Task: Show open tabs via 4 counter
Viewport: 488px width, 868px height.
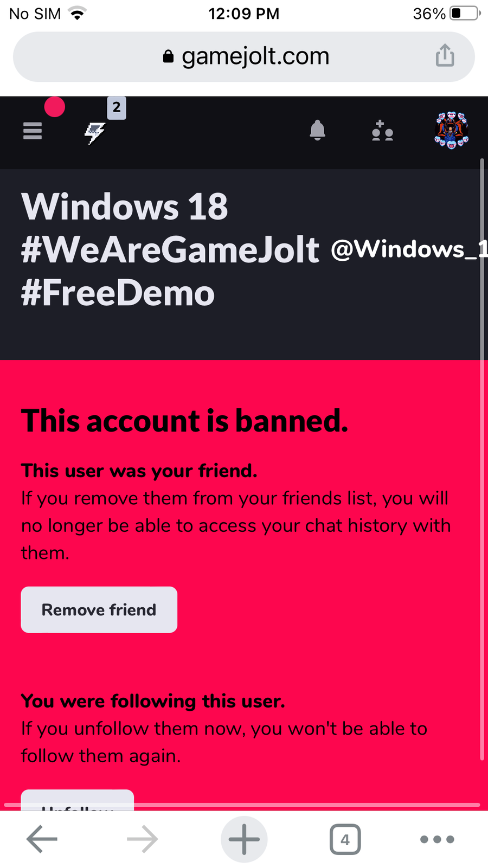Action: [345, 839]
